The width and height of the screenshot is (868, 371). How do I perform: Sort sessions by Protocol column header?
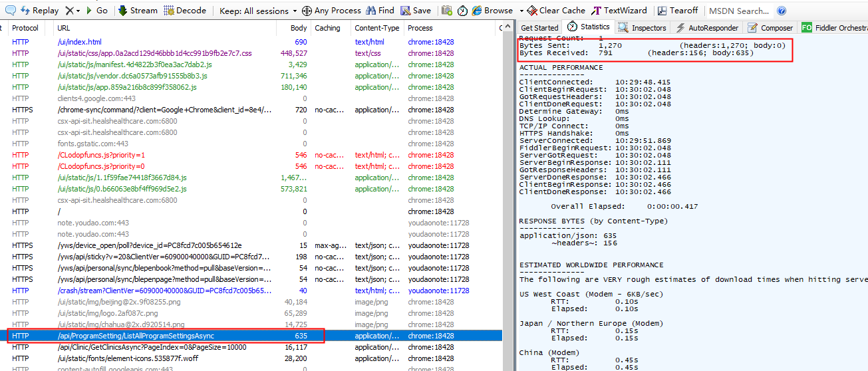[25, 28]
